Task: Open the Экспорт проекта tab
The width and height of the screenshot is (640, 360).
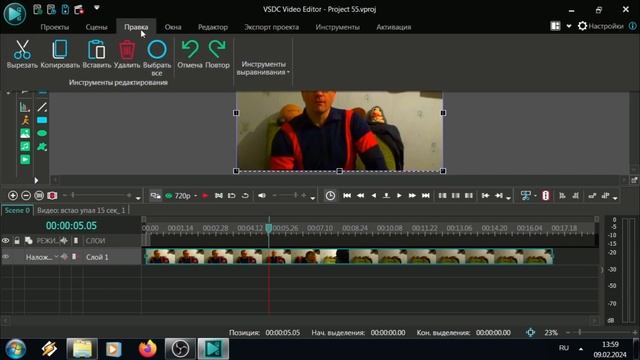Action: pyautogui.click(x=271, y=27)
